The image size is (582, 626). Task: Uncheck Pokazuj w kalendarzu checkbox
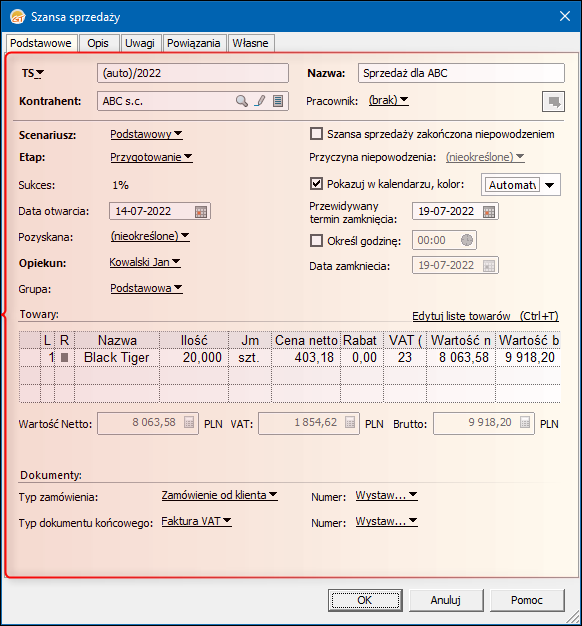click(316, 184)
